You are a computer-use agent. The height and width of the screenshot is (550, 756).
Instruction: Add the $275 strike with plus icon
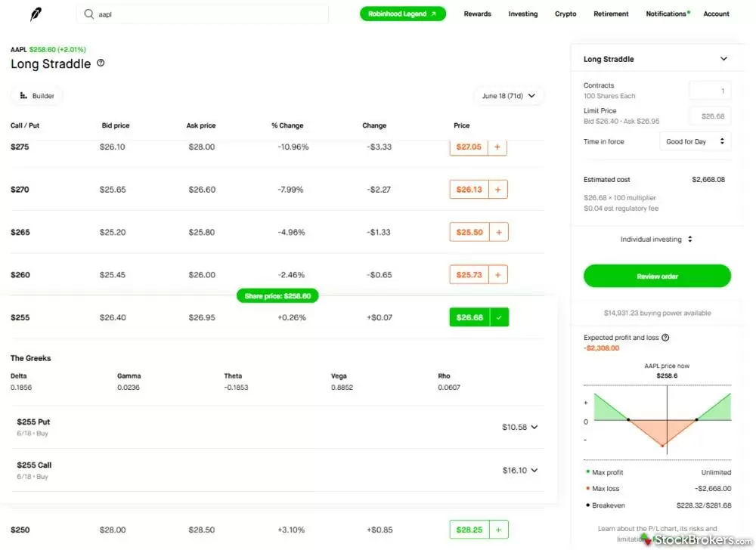click(x=497, y=147)
